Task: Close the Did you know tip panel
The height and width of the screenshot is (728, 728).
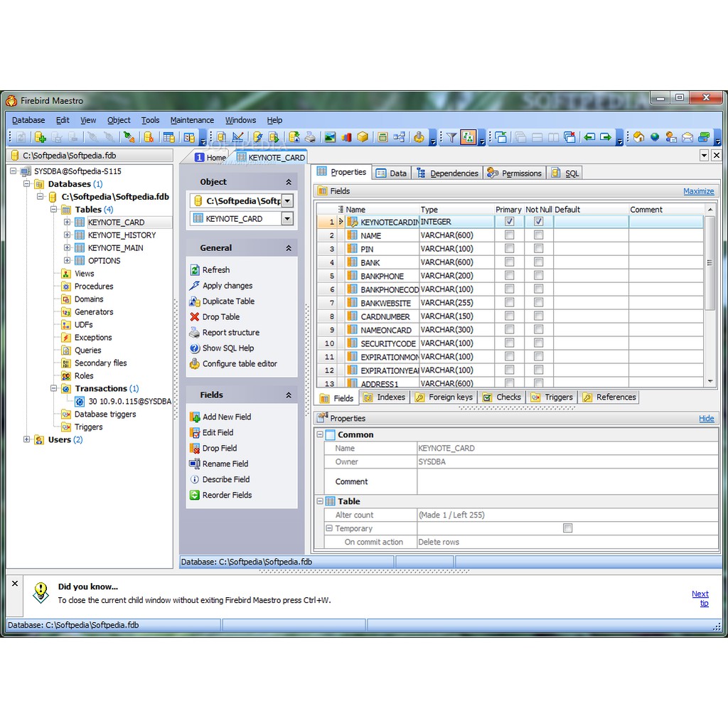Action: [x=15, y=584]
